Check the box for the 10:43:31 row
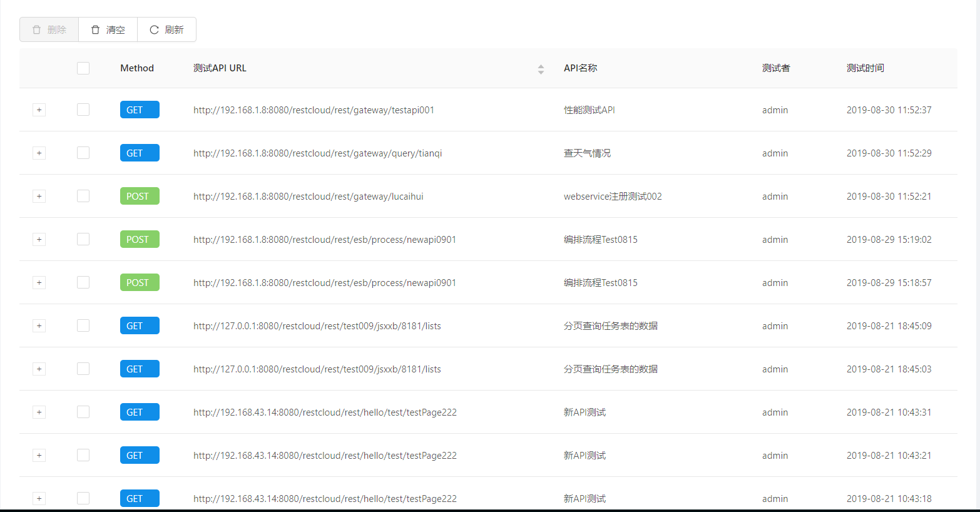 (x=83, y=412)
